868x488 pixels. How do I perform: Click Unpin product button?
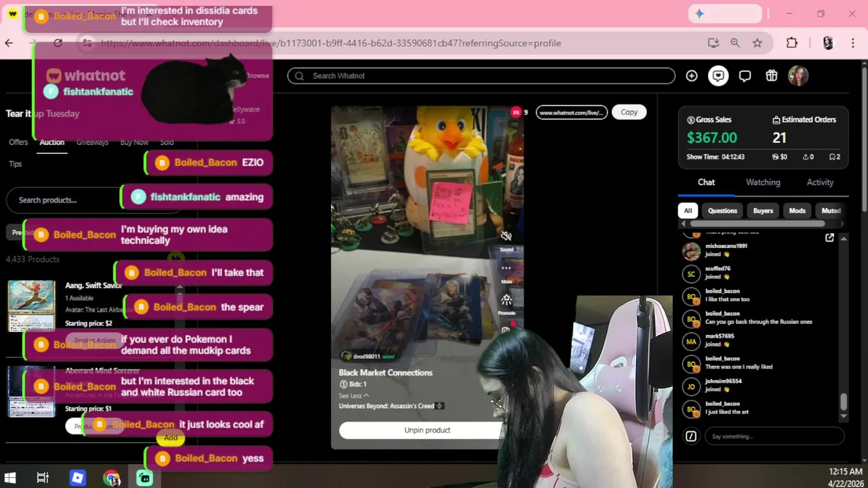427,430
